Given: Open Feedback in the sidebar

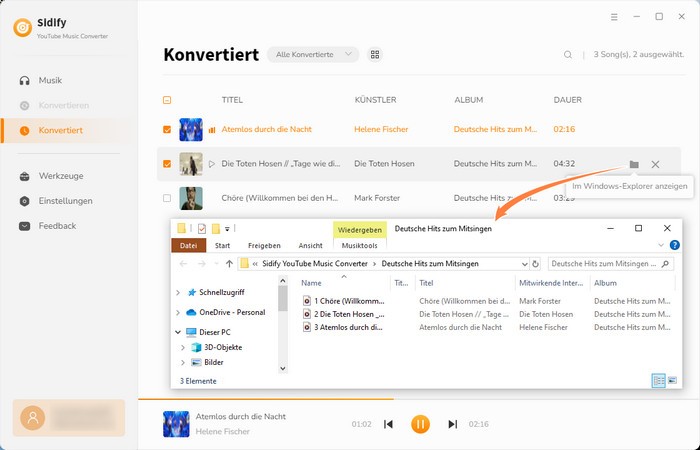Looking at the screenshot, I should 47,226.
